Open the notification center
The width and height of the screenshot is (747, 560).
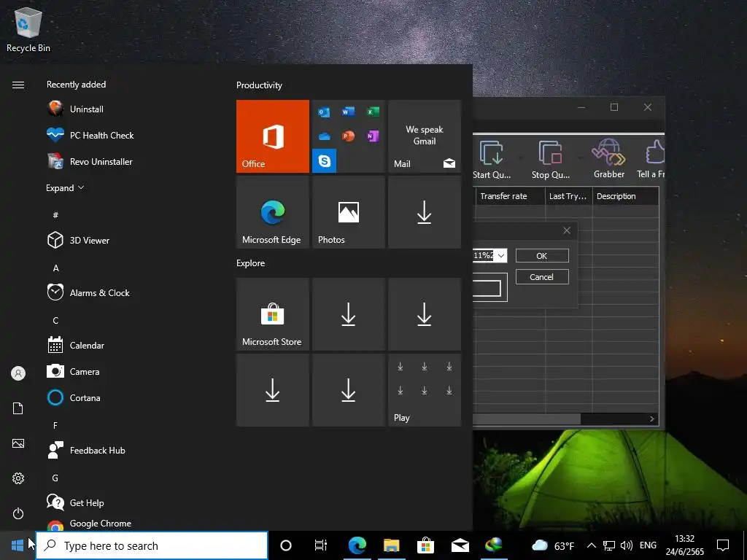723,545
